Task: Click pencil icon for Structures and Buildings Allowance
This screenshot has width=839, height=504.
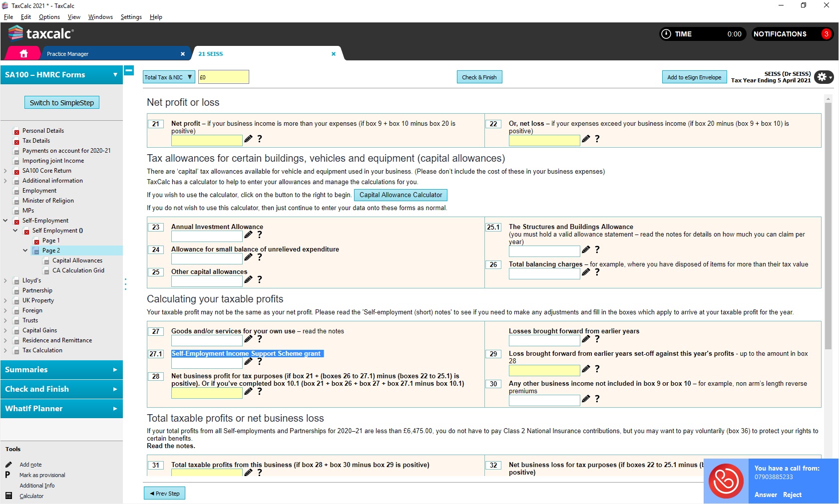Action: coord(586,250)
